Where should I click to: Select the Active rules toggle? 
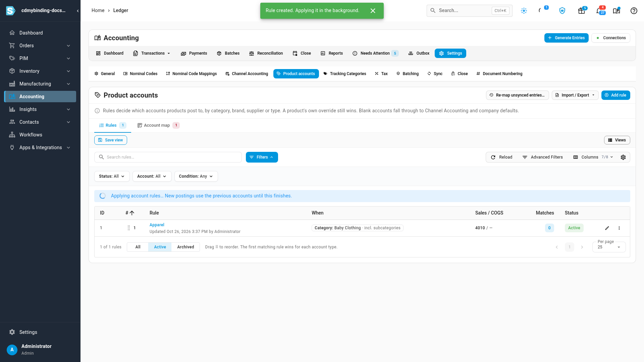(x=160, y=247)
